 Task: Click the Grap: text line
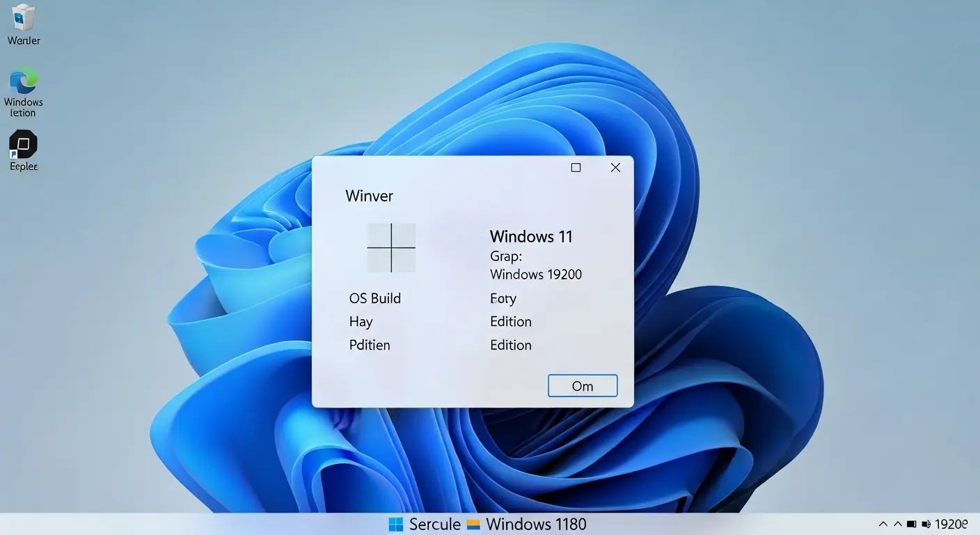coord(506,256)
